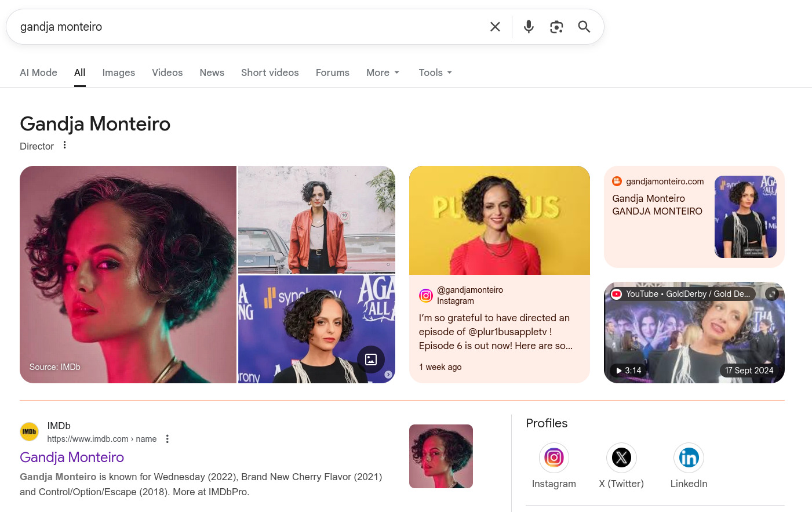Viewport: 812px width, 512px height.
Task: Select the All results tab
Action: pos(80,72)
